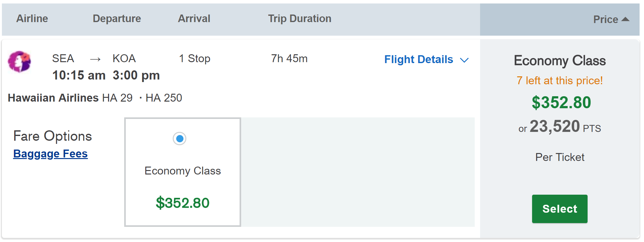Image resolution: width=644 pixels, height=242 pixels.
Task: Sort results by the Airline column
Action: 32,19
